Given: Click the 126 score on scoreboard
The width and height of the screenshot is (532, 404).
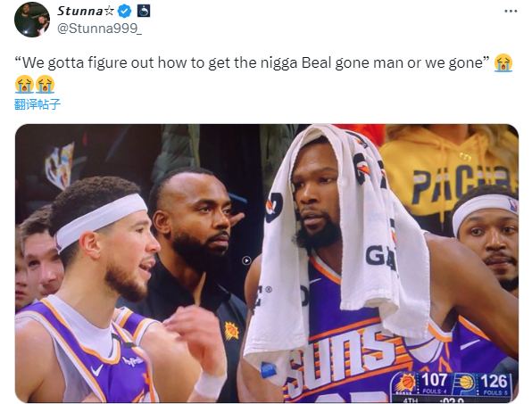Looking at the screenshot, I should (494, 381).
